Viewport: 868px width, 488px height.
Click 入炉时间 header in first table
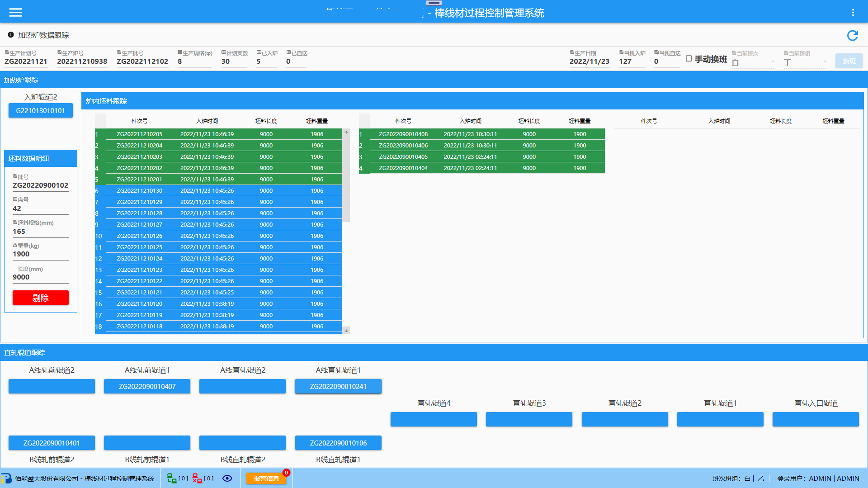207,121
